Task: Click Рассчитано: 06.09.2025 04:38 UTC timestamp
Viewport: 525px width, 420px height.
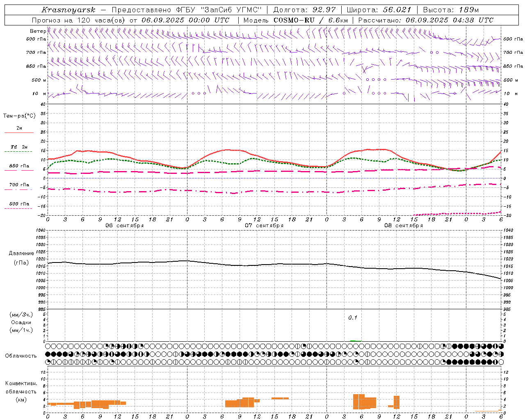Action: click(x=426, y=20)
